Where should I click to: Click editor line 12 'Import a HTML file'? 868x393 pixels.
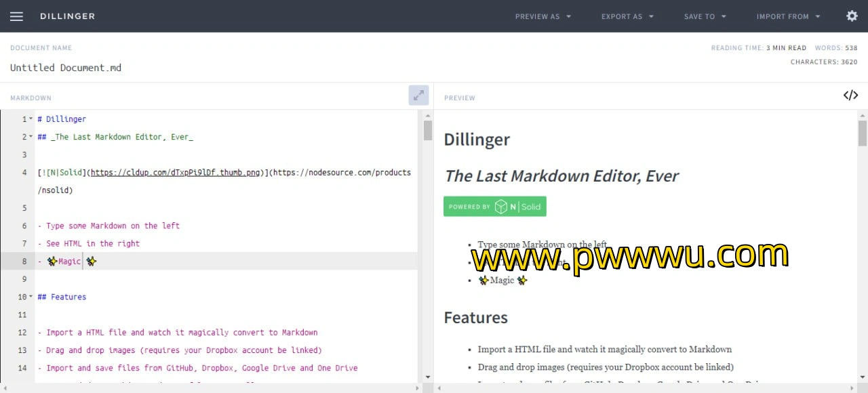(178, 333)
